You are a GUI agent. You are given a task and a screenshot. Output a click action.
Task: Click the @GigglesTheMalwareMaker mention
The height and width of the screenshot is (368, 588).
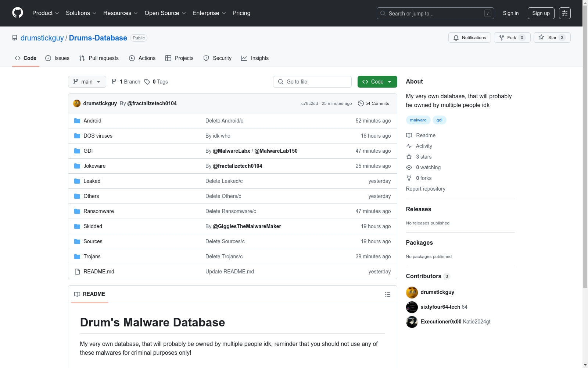(247, 226)
